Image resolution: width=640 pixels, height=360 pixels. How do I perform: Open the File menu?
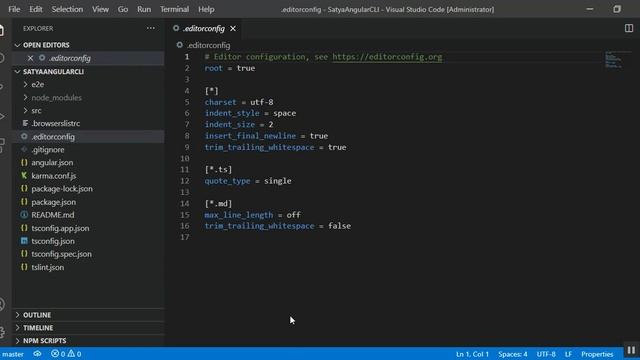pos(14,9)
